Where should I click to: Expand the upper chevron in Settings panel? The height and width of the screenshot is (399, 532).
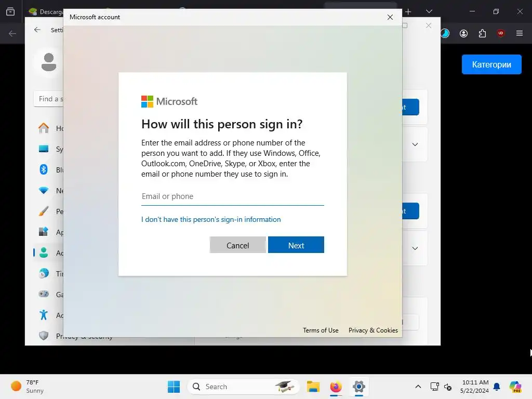(415, 144)
